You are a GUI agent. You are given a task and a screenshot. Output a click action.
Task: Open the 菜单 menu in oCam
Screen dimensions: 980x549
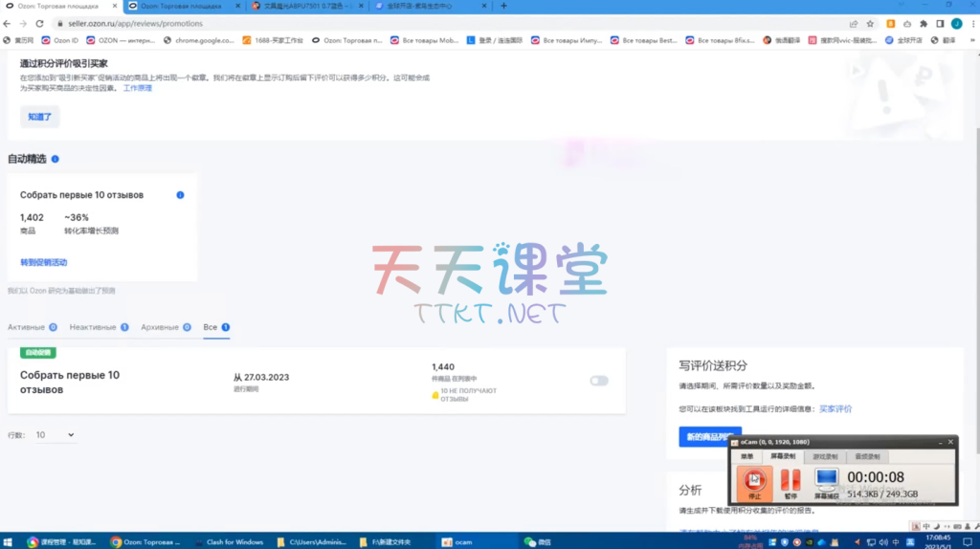[x=746, y=456]
